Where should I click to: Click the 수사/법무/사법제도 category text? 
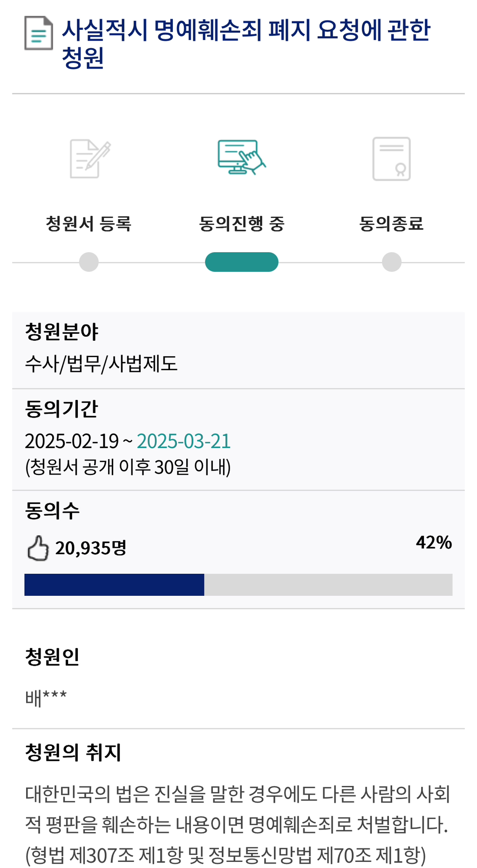(101, 364)
